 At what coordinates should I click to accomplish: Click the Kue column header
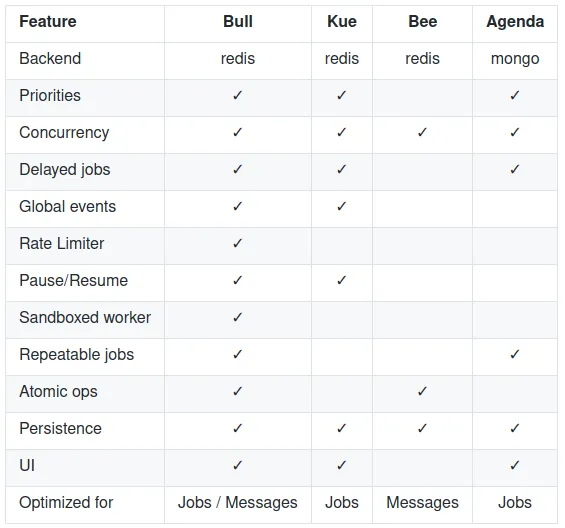(x=342, y=22)
